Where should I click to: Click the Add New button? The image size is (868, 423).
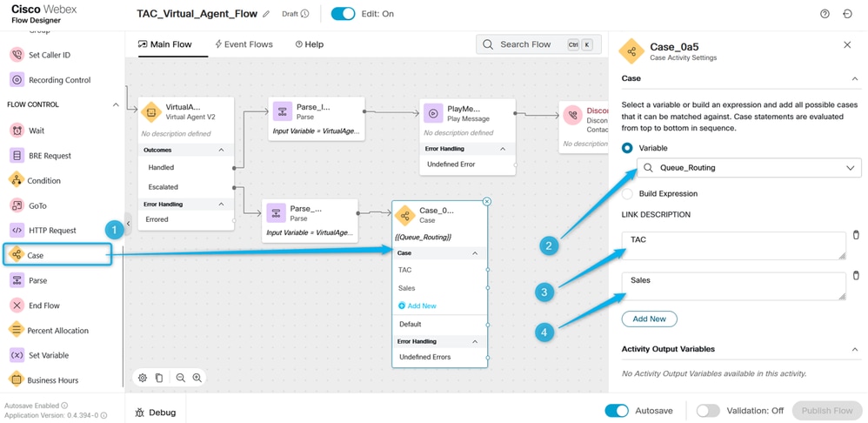649,319
